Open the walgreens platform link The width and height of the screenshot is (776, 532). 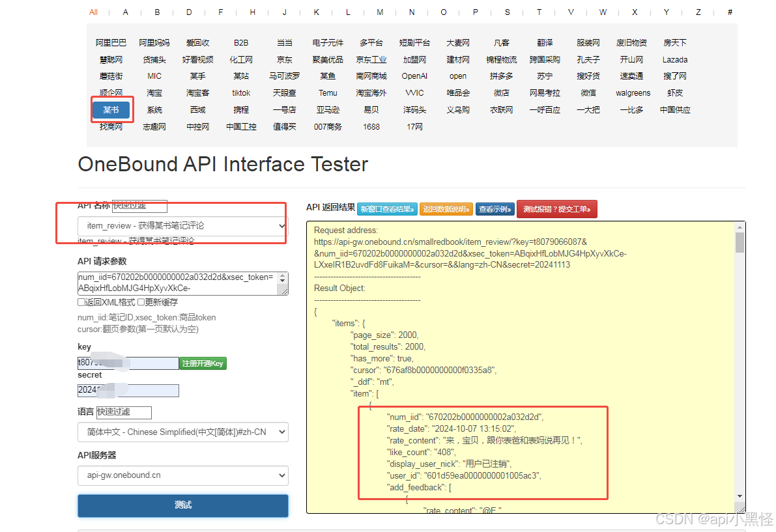coord(633,93)
